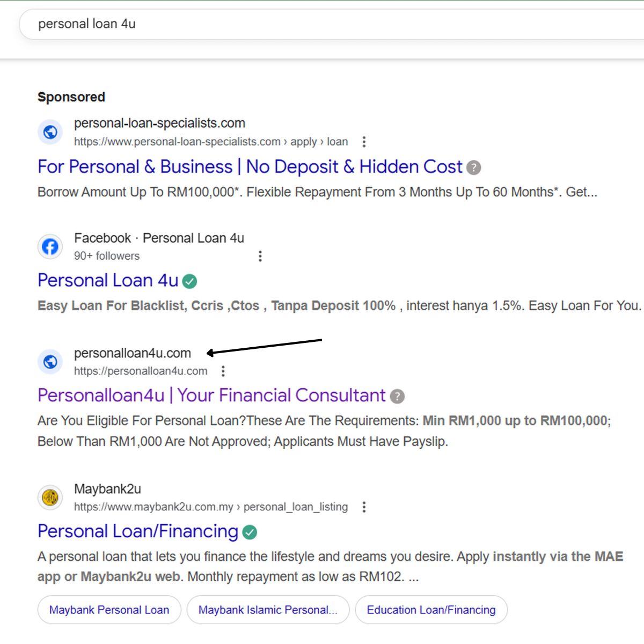Open the Personal Loan 4u Facebook link
644x644 pixels.
pos(108,281)
